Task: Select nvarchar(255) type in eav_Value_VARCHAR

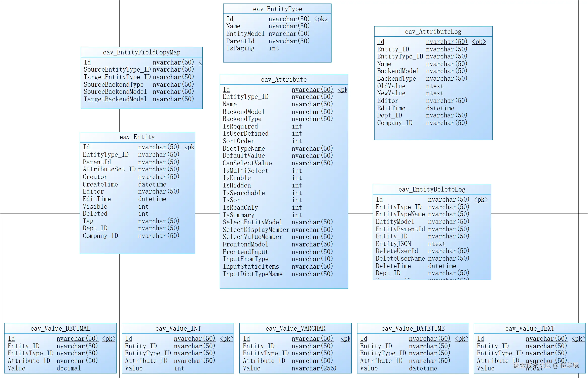Action: coord(314,368)
